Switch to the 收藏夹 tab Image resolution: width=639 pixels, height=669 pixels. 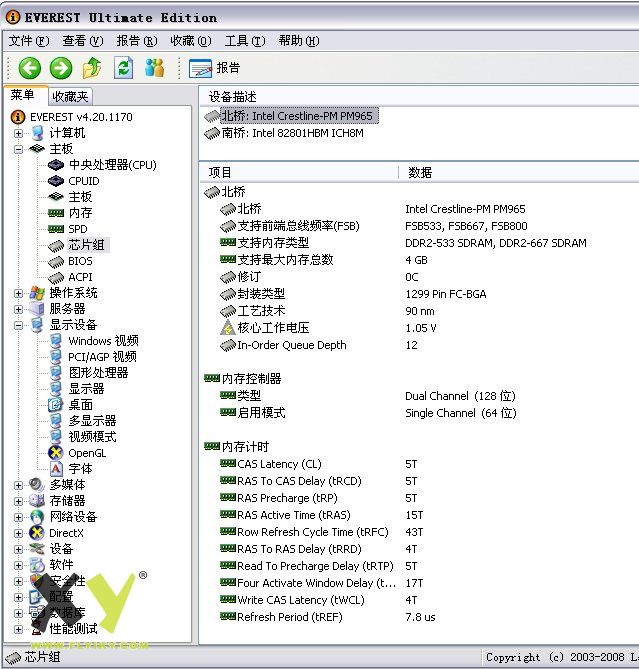[x=70, y=97]
